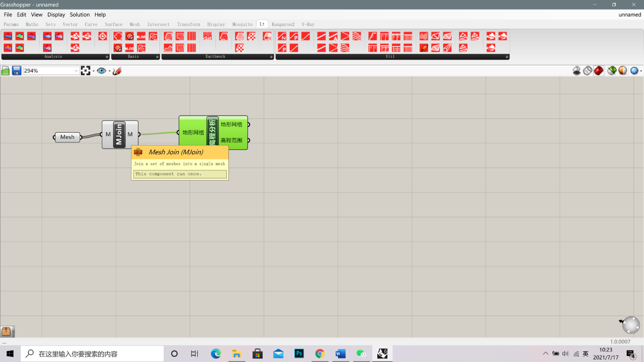644x362 pixels.
Task: Expand the Analysis panel dropdown arrow
Action: (107, 57)
